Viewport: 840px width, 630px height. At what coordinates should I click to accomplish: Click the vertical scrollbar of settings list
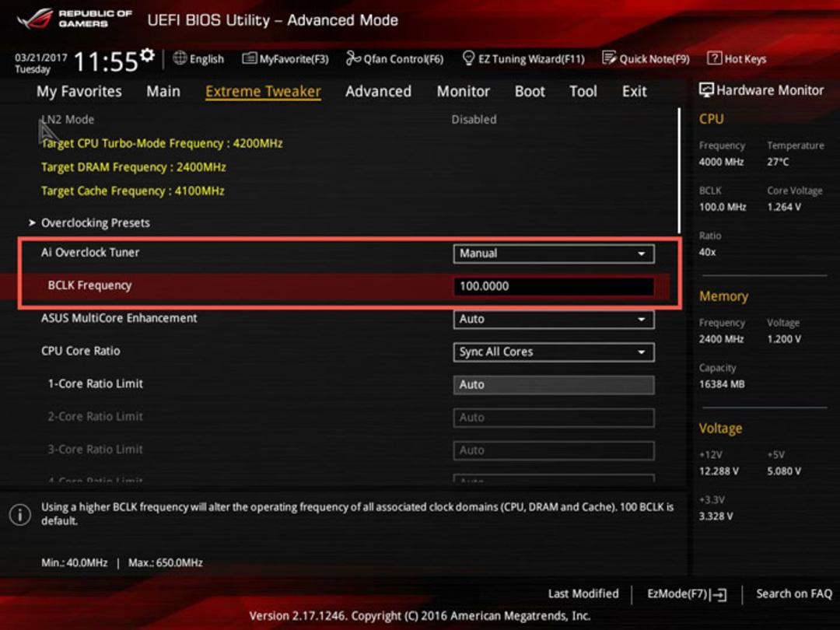pos(679,170)
